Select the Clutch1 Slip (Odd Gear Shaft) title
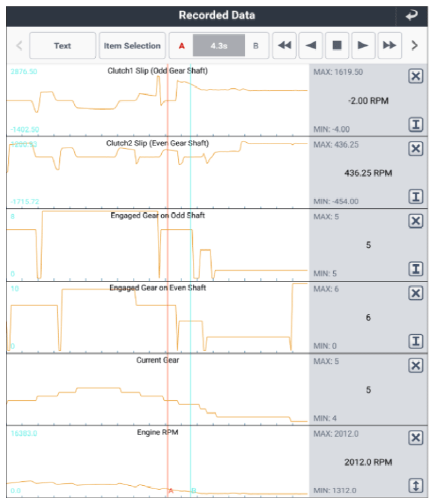Image resolution: width=435 pixels, height=504 pixels. click(158, 71)
